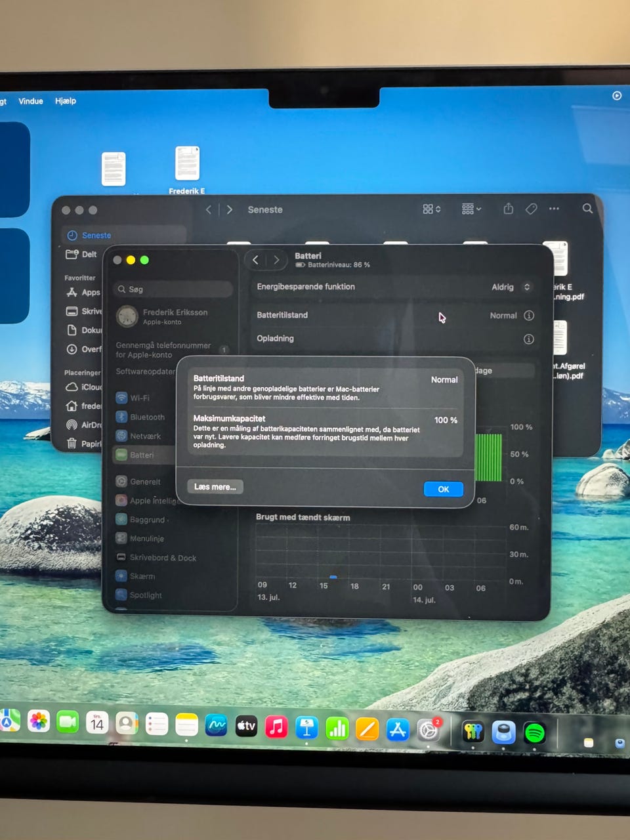Open Finder more actions ellipsis
630x840 pixels.
554,209
